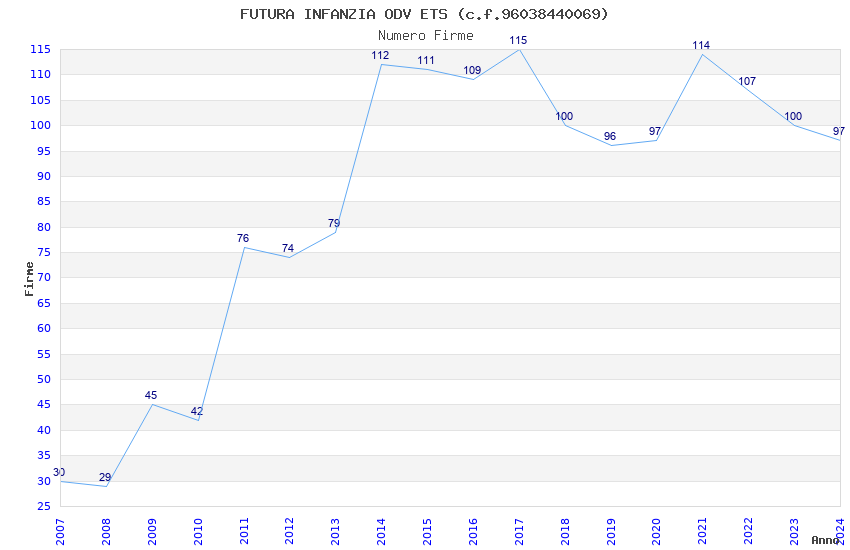This screenshot has width=850, height=550.
Task: Select the data label 74 for 2012
Action: [288, 248]
